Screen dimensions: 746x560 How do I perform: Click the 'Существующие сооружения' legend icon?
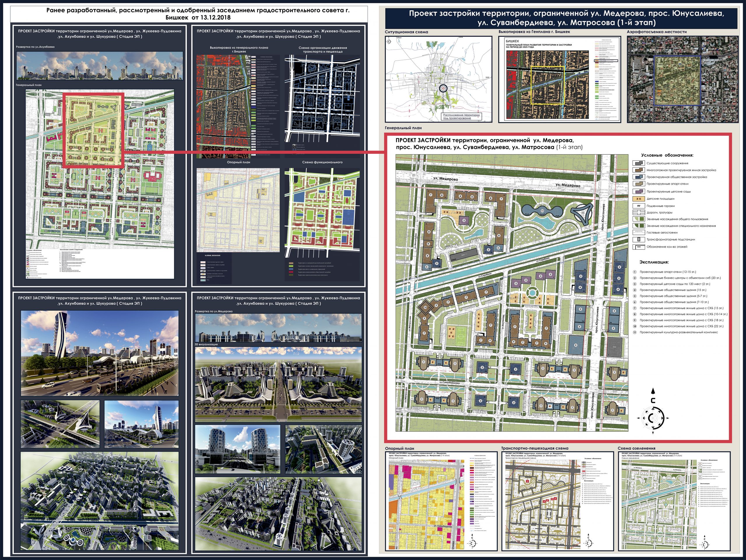click(x=638, y=163)
